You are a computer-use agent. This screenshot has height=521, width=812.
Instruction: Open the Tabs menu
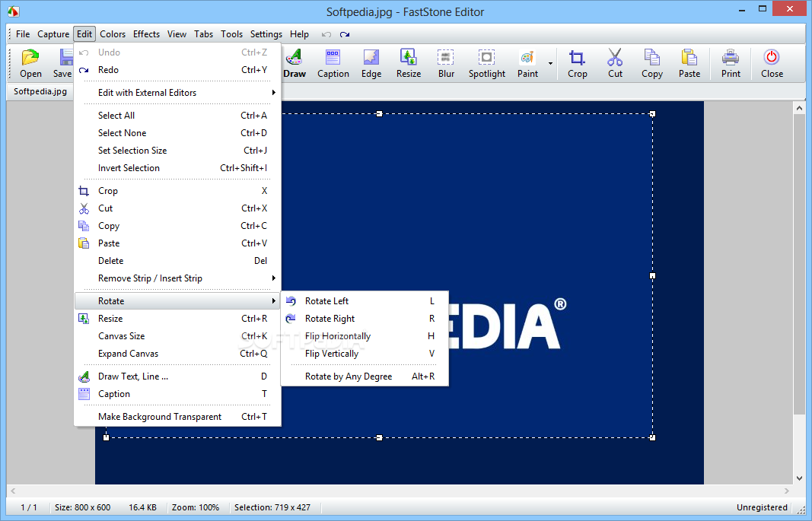coord(203,34)
